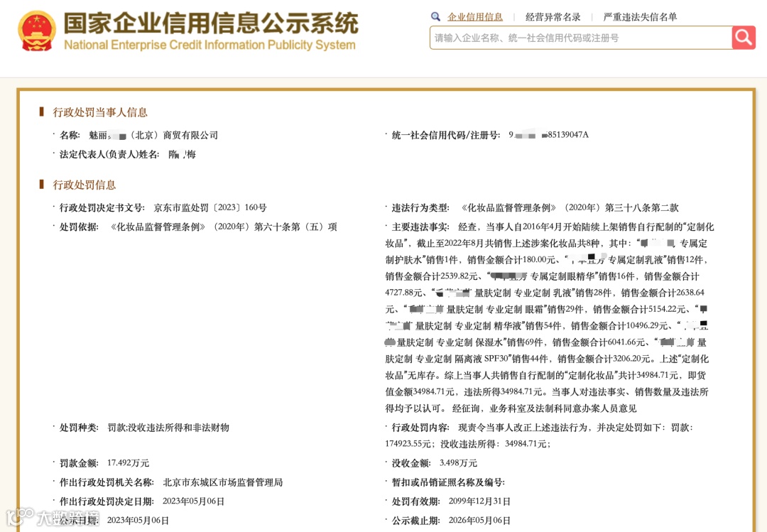Click the publicity end date 2026年05月06日
Image resolution: width=767 pixels, height=532 pixels.
click(479, 520)
